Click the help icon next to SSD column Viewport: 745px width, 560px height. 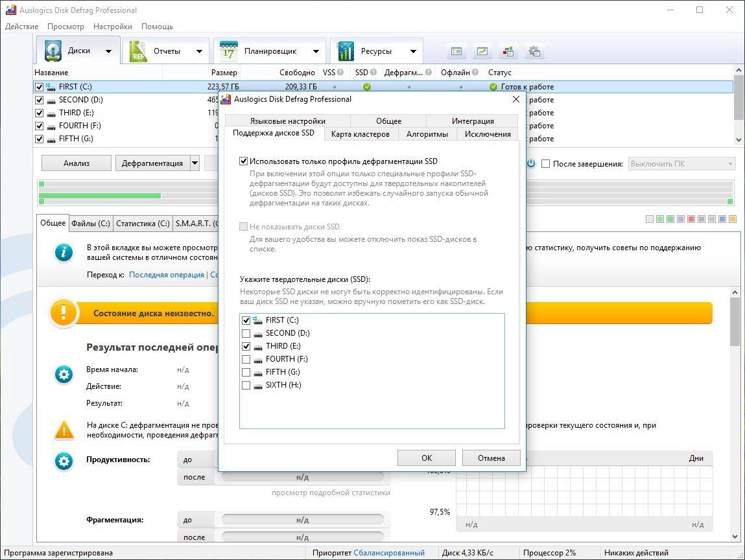click(x=373, y=72)
